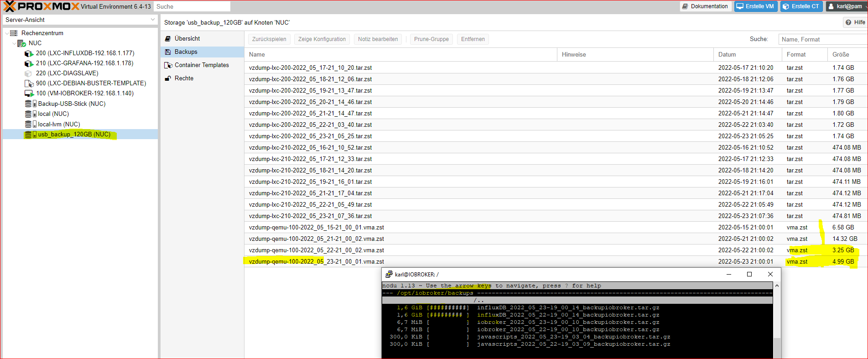The width and height of the screenshot is (868, 359).
Task: Sort by the Hinweise column header
Action: point(635,54)
